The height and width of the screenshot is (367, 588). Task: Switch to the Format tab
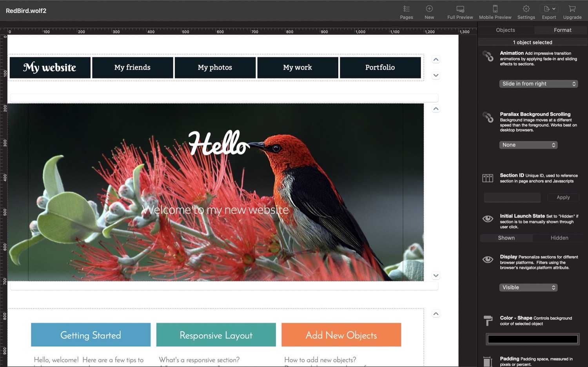click(x=563, y=30)
